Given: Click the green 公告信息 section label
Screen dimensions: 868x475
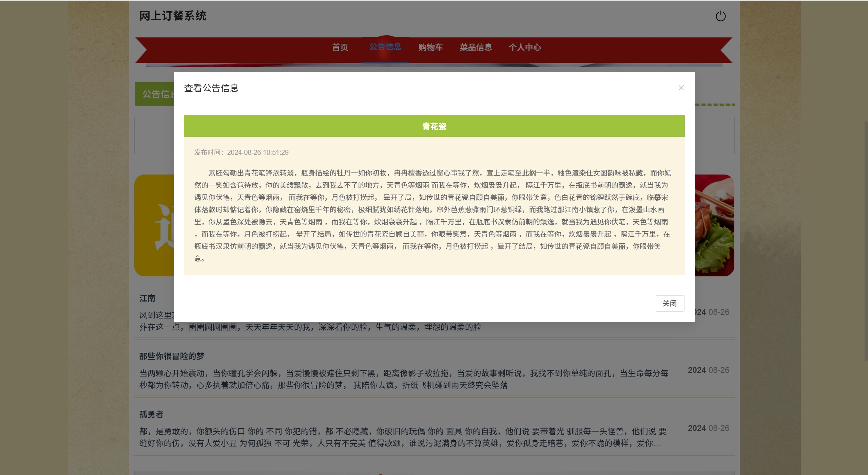Looking at the screenshot, I should point(155,94).
